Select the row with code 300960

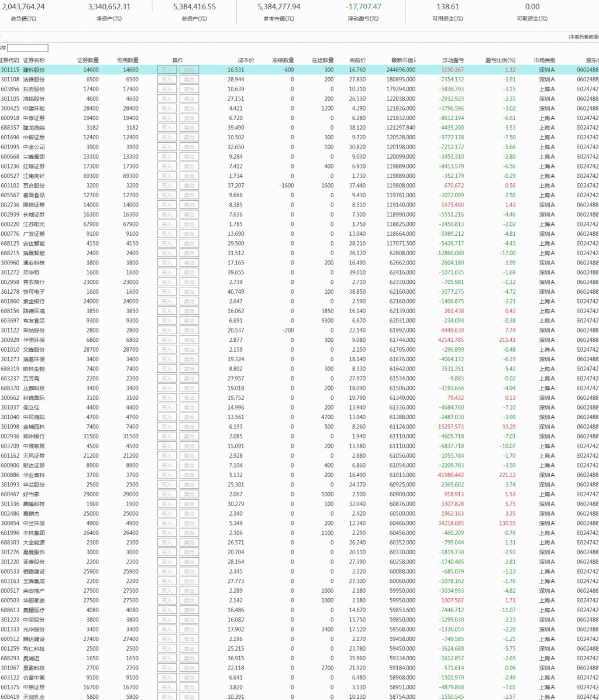click(299, 262)
